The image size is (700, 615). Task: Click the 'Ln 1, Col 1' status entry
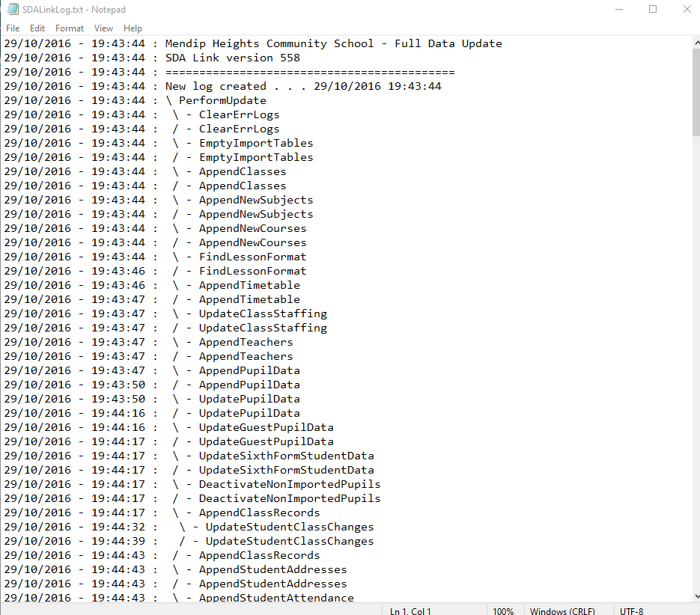click(x=410, y=611)
